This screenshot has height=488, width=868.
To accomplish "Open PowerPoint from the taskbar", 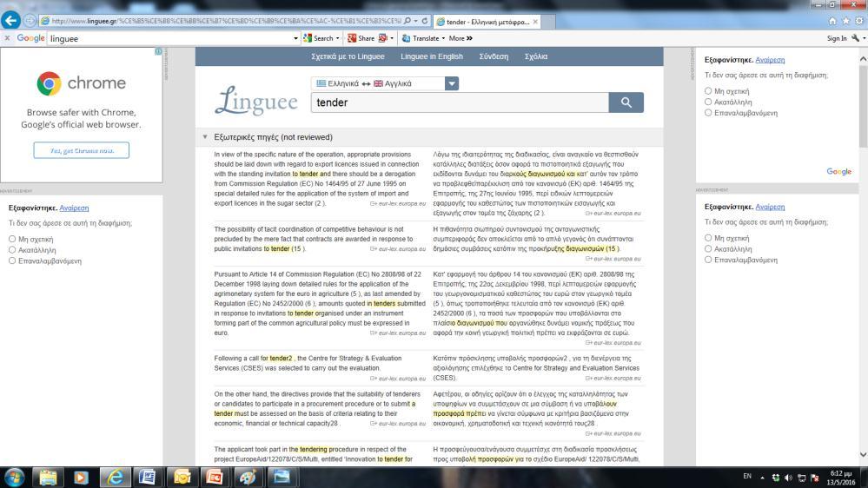I will coord(215,477).
